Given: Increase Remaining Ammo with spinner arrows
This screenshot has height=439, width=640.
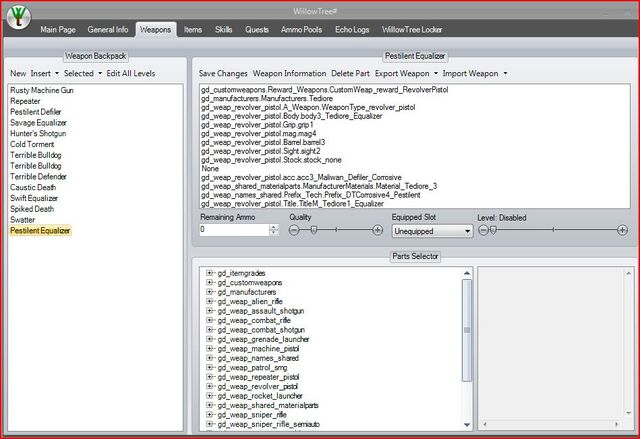Looking at the screenshot, I should 274,227.
